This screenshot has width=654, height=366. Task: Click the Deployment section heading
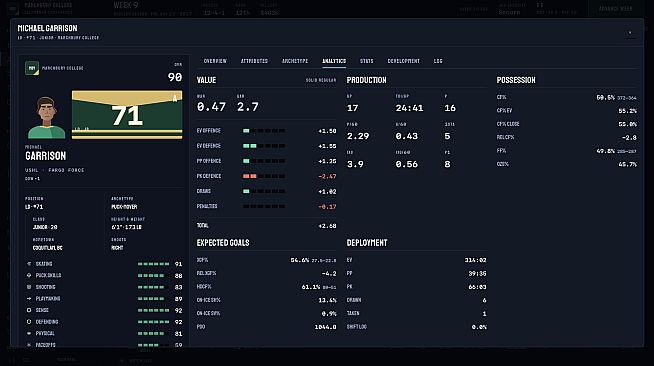367,243
